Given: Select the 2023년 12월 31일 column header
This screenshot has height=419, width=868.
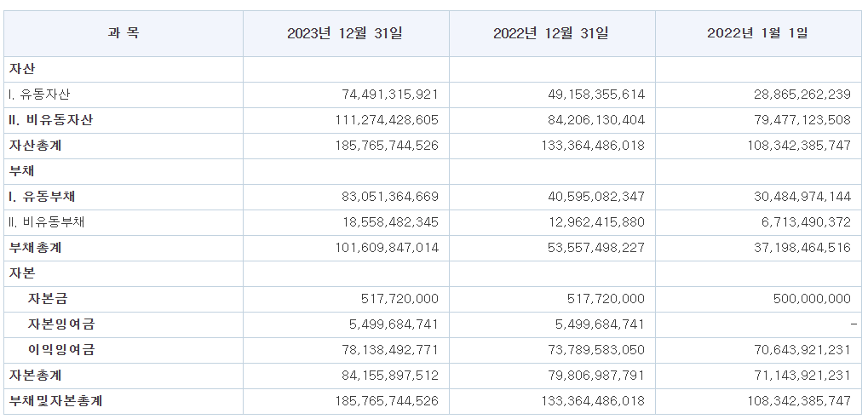Looking at the screenshot, I should click(x=345, y=33).
